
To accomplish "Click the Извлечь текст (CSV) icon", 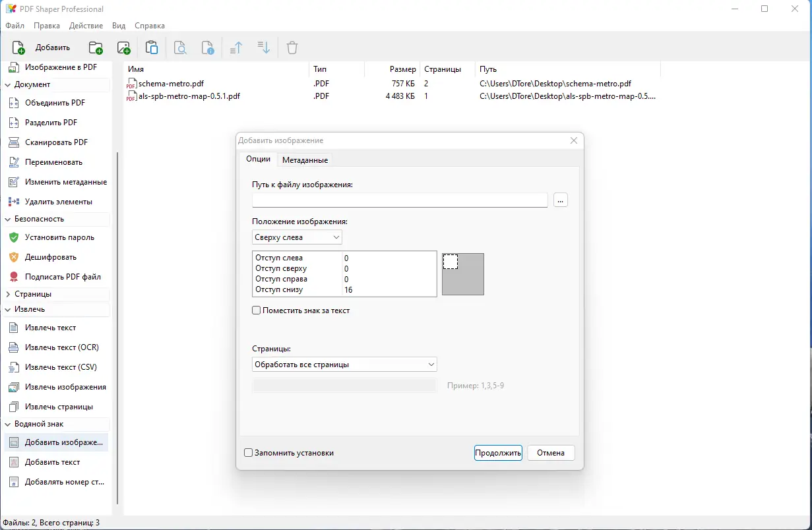I will tap(13, 367).
